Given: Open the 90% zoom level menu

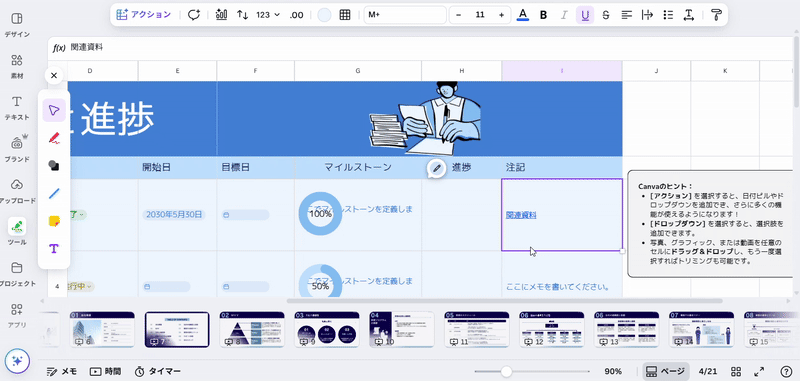Looking at the screenshot, I should 613,371.
